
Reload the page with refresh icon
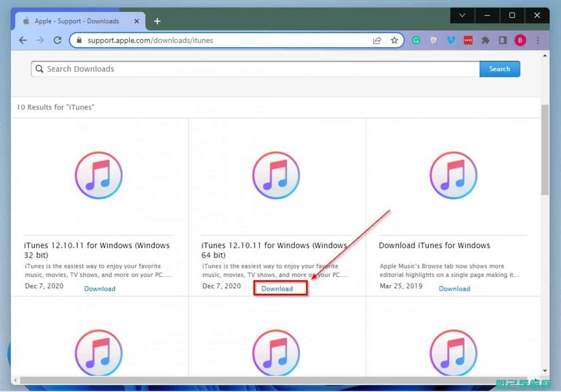pyautogui.click(x=57, y=40)
